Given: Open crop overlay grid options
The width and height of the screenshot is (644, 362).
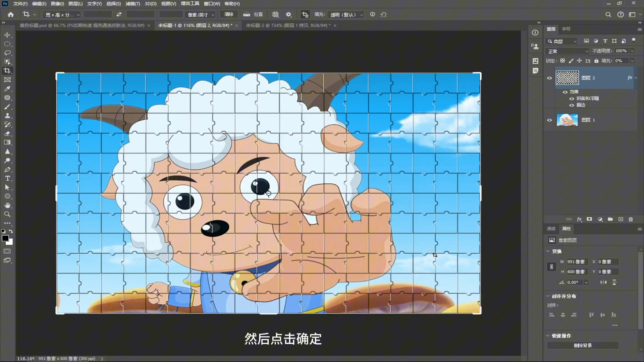Looking at the screenshot, I should pyautogui.click(x=275, y=14).
